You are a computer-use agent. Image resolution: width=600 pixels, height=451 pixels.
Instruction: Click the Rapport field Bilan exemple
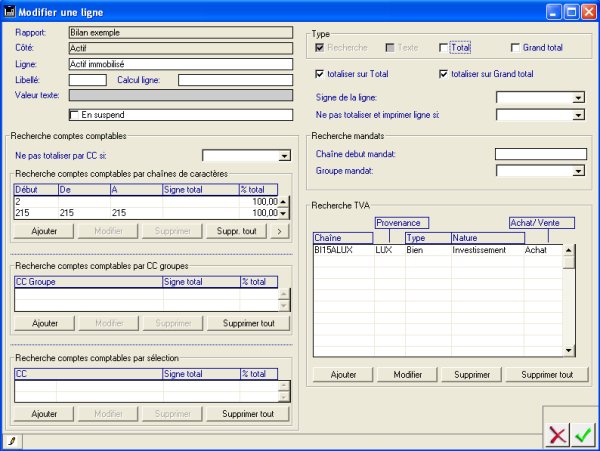coord(181,33)
